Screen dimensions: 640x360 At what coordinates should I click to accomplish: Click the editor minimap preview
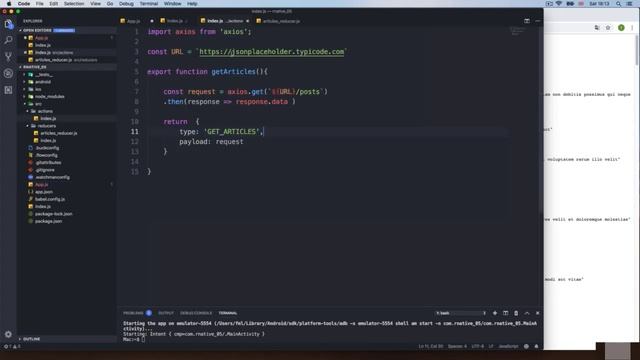point(518,31)
